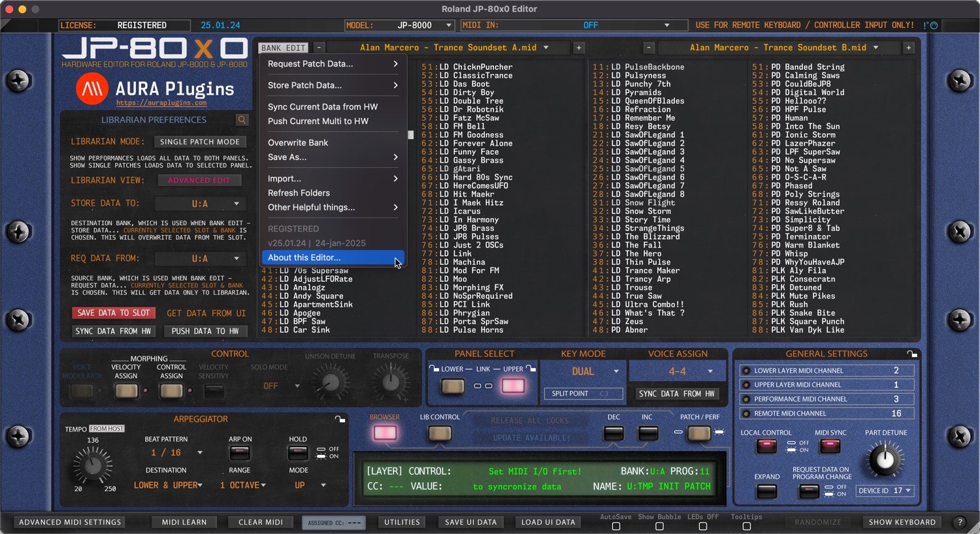Click the lock icon on General Settings panel
The image size is (980, 534).
912,353
